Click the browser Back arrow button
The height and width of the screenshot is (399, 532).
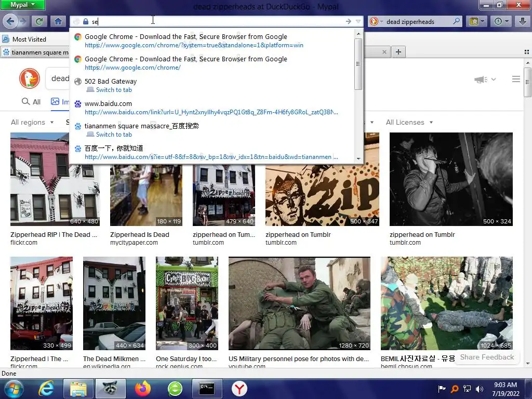tap(10, 21)
